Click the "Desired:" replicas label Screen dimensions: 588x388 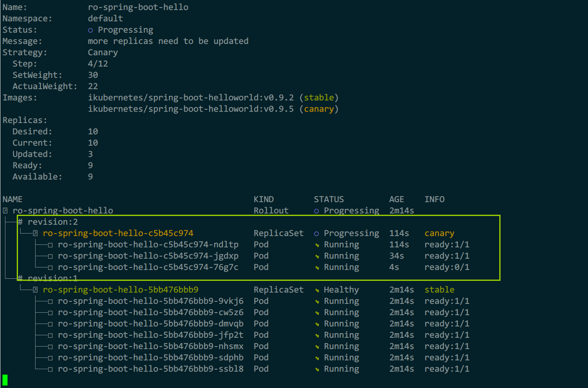32,131
